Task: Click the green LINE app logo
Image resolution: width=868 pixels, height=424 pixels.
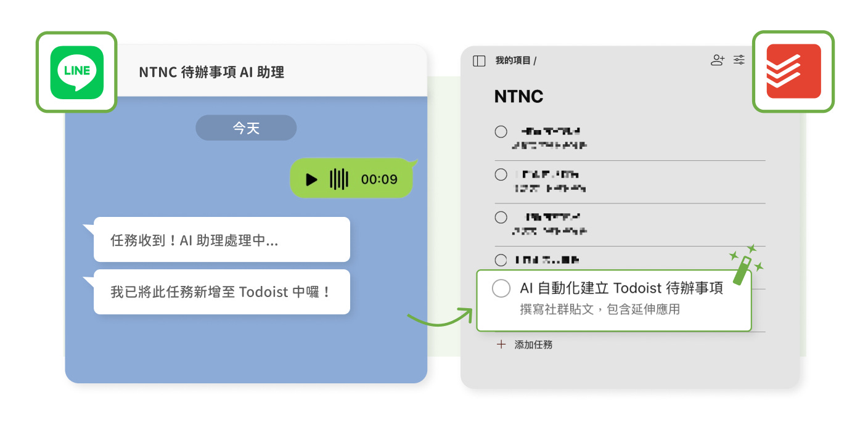Action: 76,72
